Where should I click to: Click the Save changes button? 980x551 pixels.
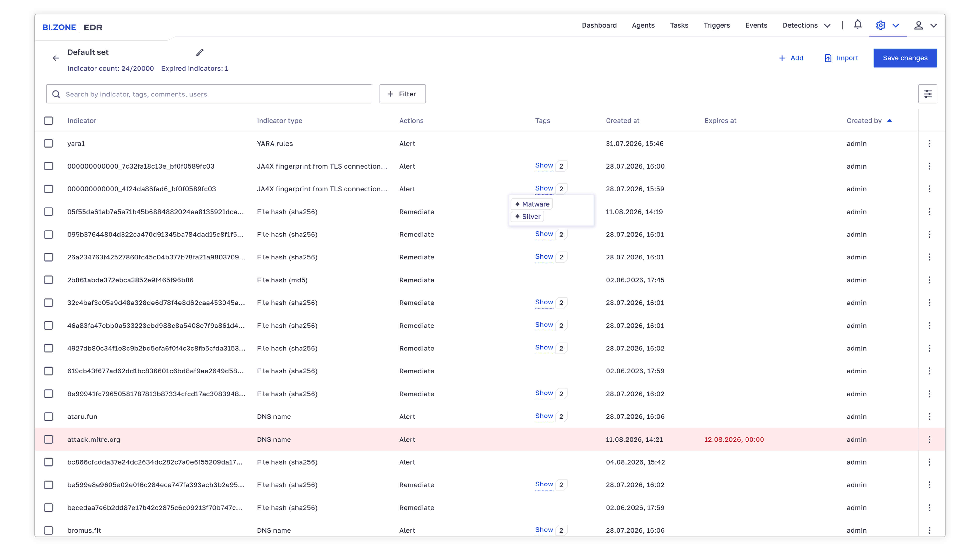[905, 58]
